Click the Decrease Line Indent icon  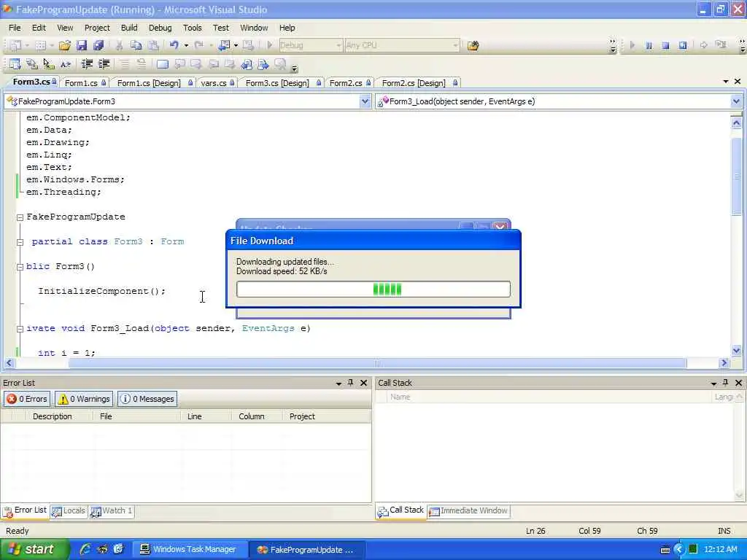point(87,64)
